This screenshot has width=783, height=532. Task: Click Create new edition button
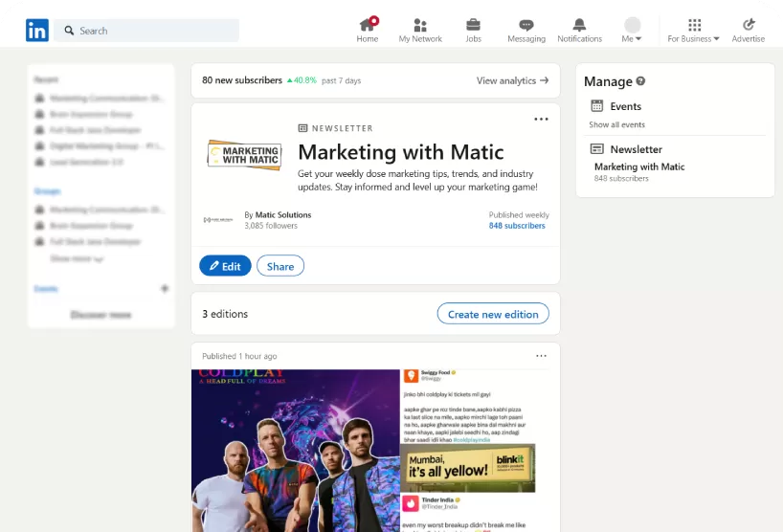coord(493,314)
